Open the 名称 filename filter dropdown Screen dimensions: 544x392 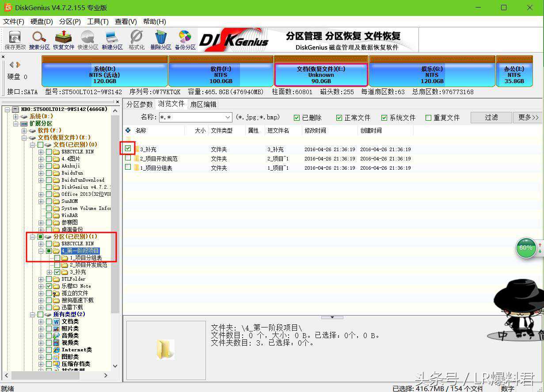pos(228,117)
